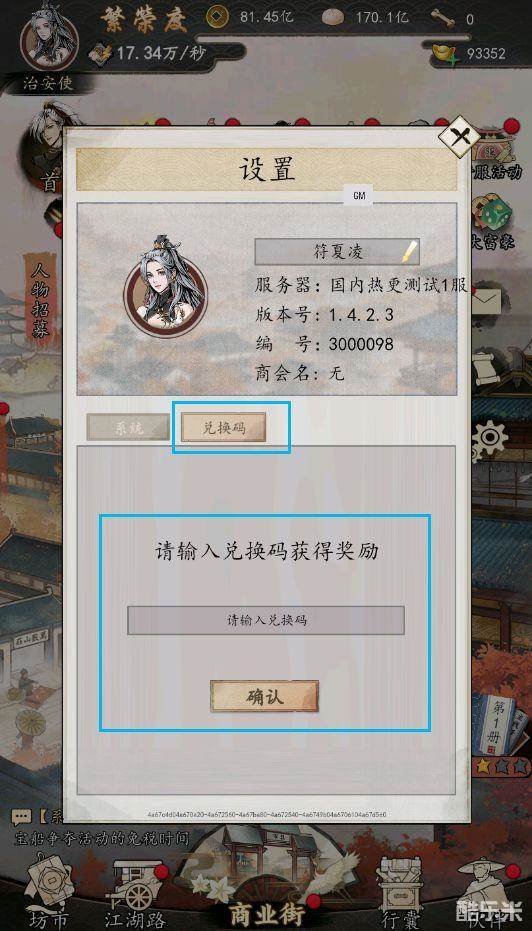Click the 请输入兑换码 input field

(x=266, y=620)
